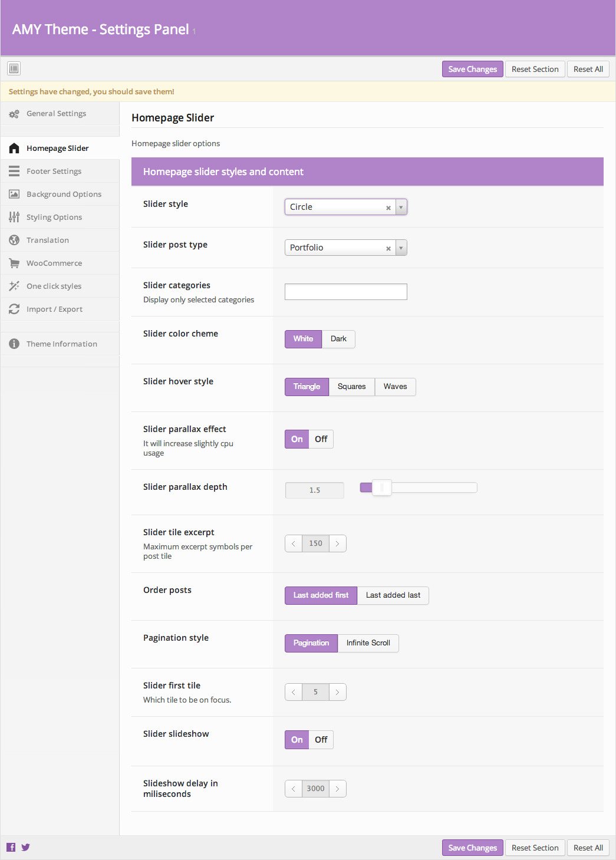616x860 pixels.
Task: Click the Slider parallax depth slider handle
Action: (382, 487)
